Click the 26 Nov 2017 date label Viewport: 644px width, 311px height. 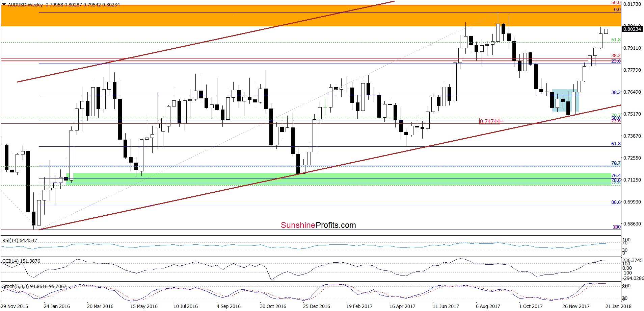[x=576, y=306]
